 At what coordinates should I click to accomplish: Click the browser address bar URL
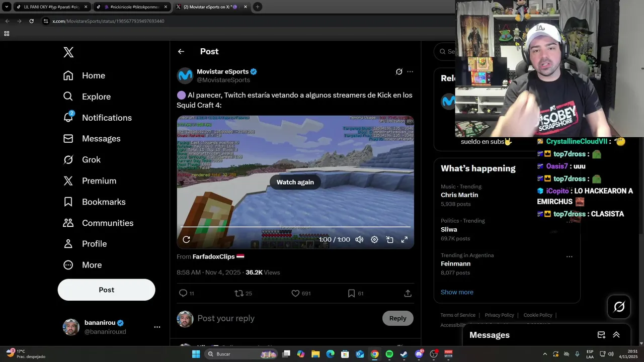(108, 21)
